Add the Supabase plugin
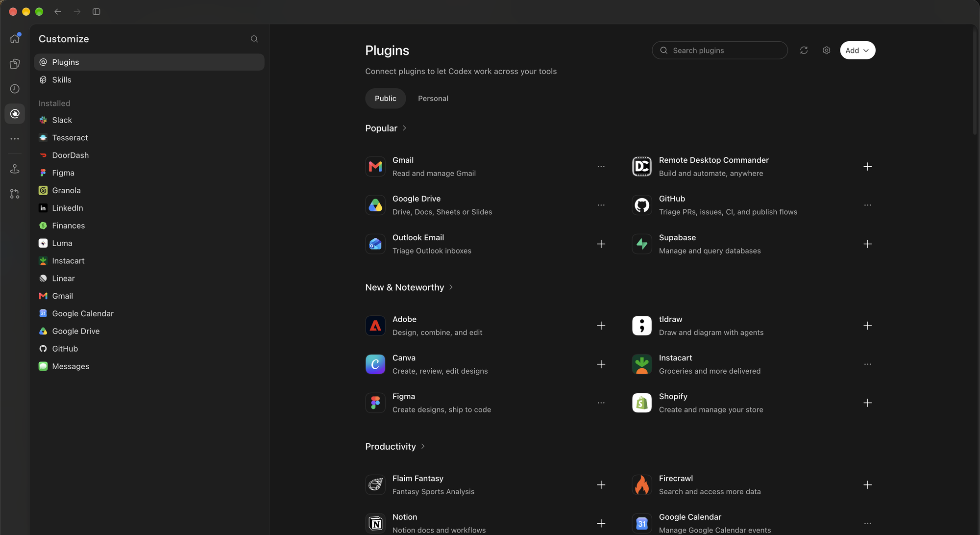Viewport: 980px width, 535px height. tap(867, 244)
